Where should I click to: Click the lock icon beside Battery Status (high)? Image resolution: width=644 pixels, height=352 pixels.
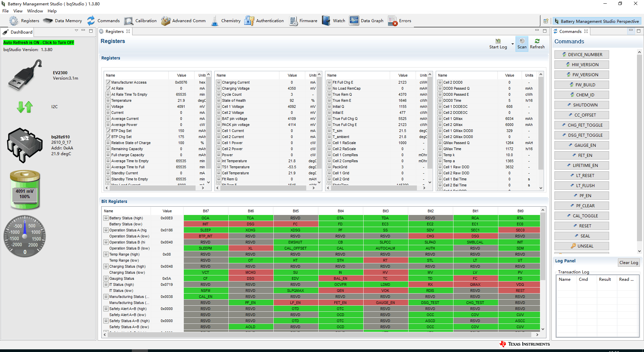106,218
